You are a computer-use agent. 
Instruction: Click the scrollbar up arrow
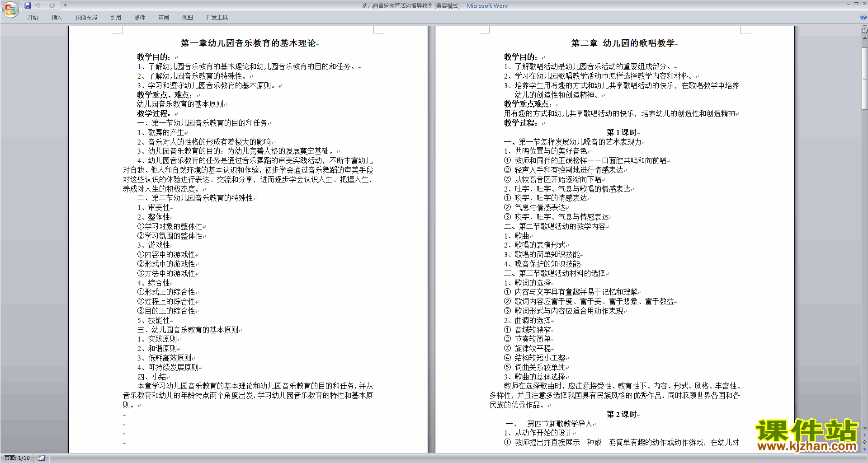865,38
